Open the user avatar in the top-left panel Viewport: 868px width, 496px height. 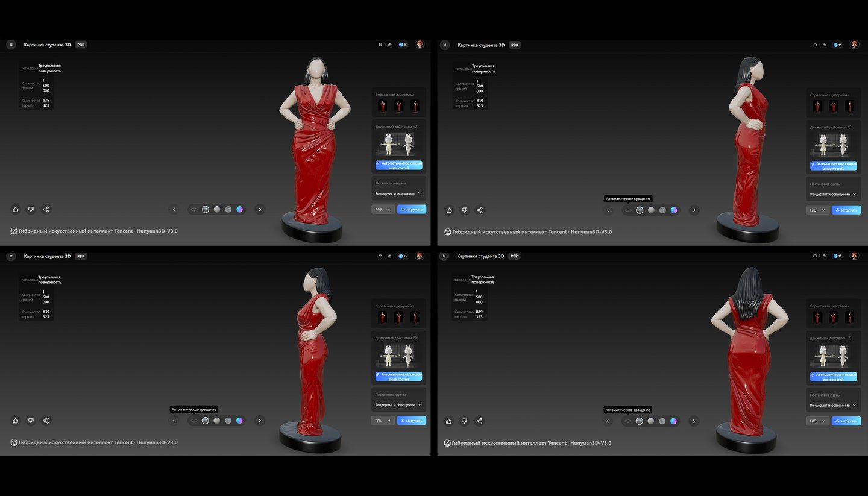(420, 45)
